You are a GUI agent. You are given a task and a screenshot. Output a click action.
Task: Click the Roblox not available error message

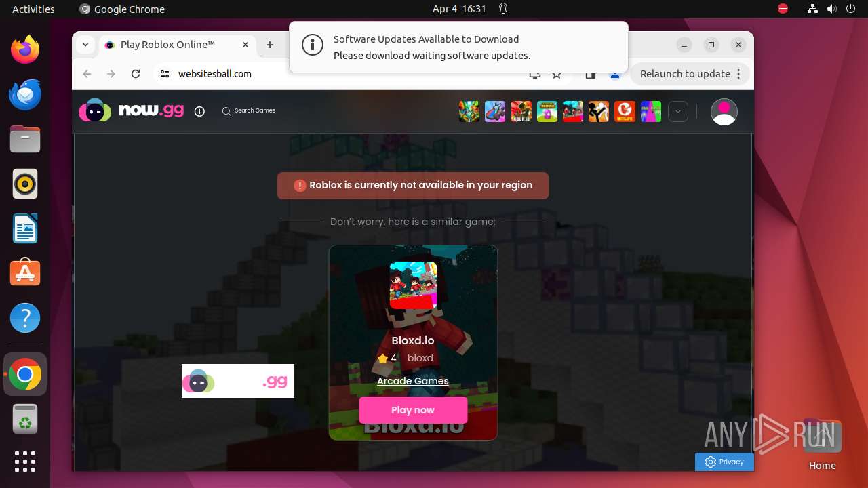pyautogui.click(x=413, y=185)
